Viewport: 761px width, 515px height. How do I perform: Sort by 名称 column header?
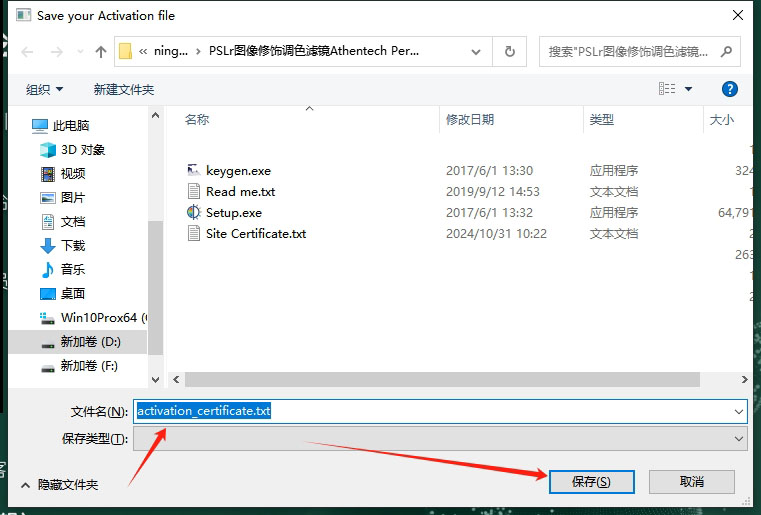[197, 119]
